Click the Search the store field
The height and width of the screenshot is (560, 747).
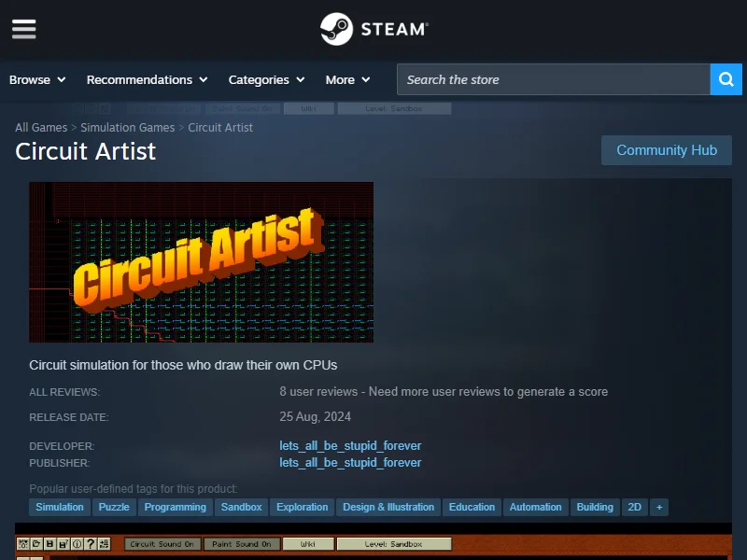[553, 79]
